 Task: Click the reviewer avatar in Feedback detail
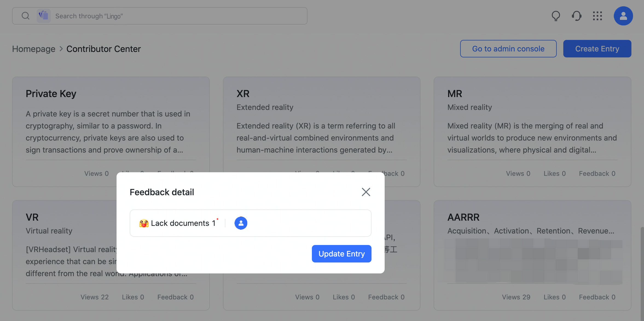coord(240,223)
